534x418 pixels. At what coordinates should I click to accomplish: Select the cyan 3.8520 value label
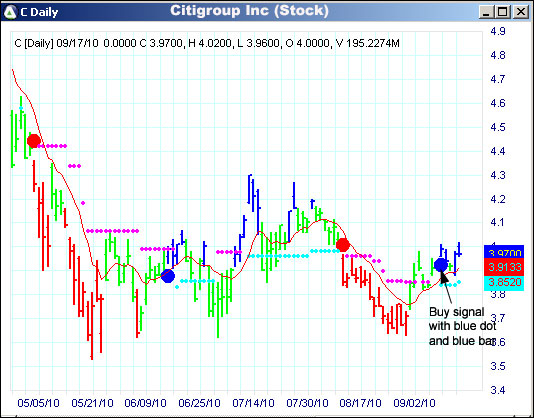(504, 283)
